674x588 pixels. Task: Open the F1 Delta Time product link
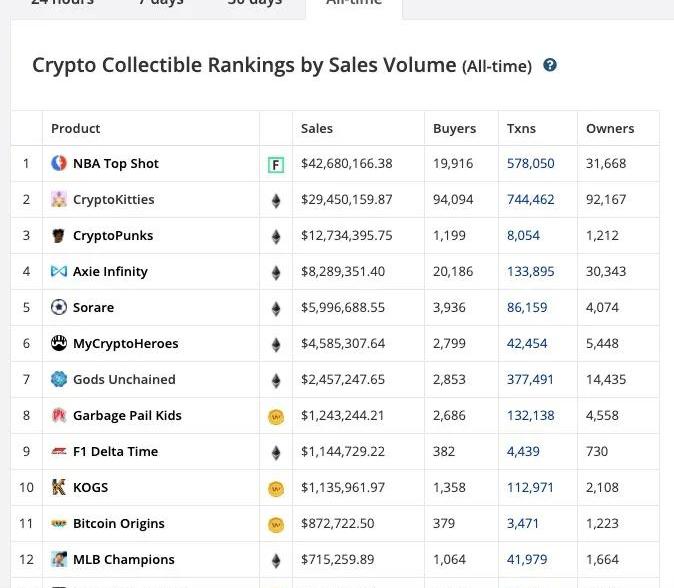click(115, 452)
